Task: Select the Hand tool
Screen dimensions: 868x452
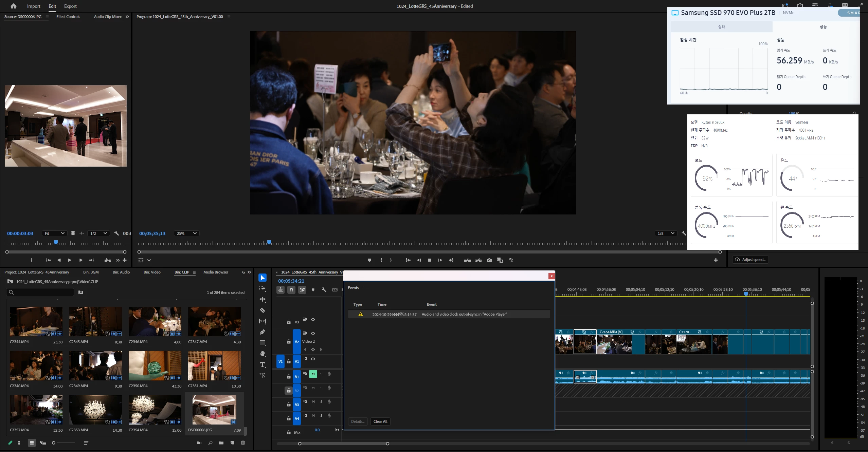Action: click(263, 354)
